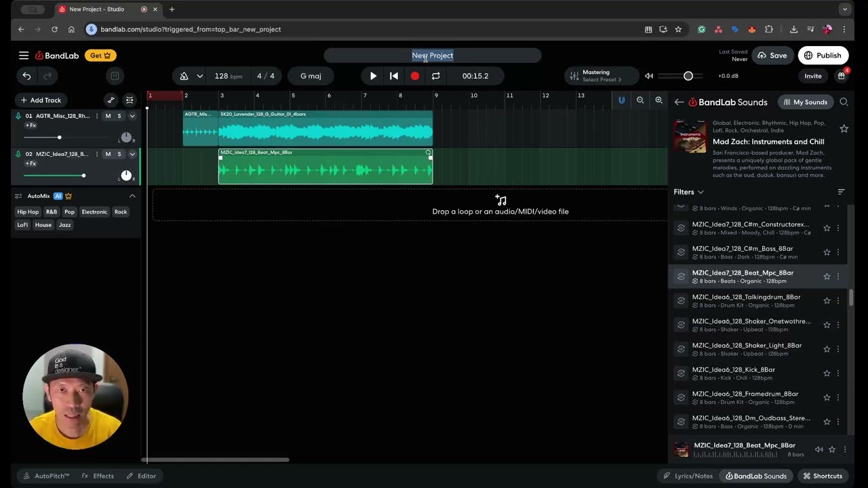Collapse the AutoMix panel chevron

pos(132,196)
